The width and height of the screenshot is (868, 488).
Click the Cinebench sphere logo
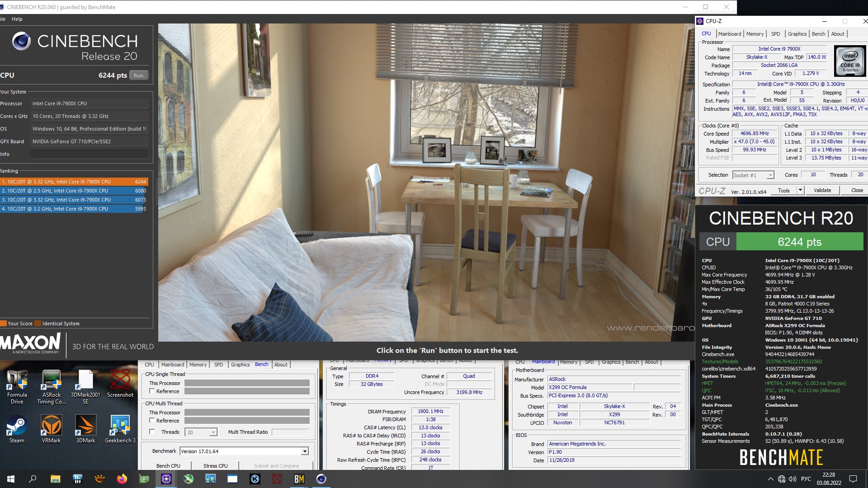[x=21, y=41]
